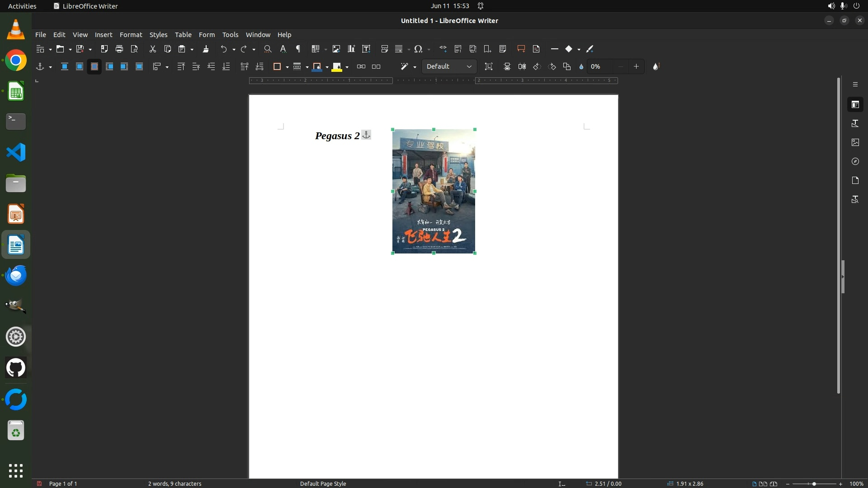The width and height of the screenshot is (868, 488).
Task: Open the sidebar Gallery panel icon
Action: click(855, 142)
